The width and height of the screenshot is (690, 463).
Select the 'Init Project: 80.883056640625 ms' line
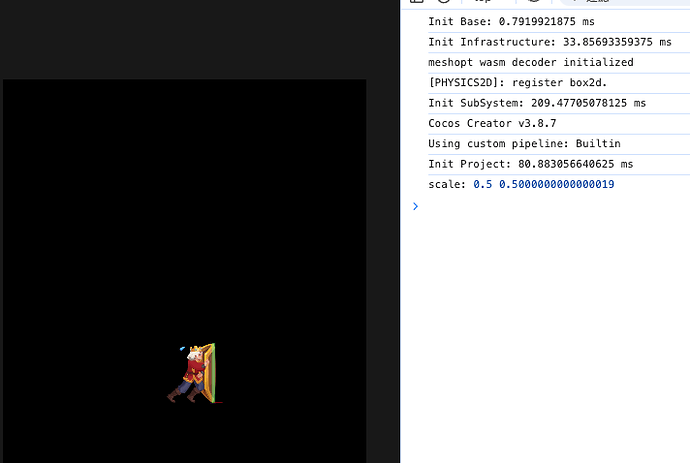click(530, 164)
